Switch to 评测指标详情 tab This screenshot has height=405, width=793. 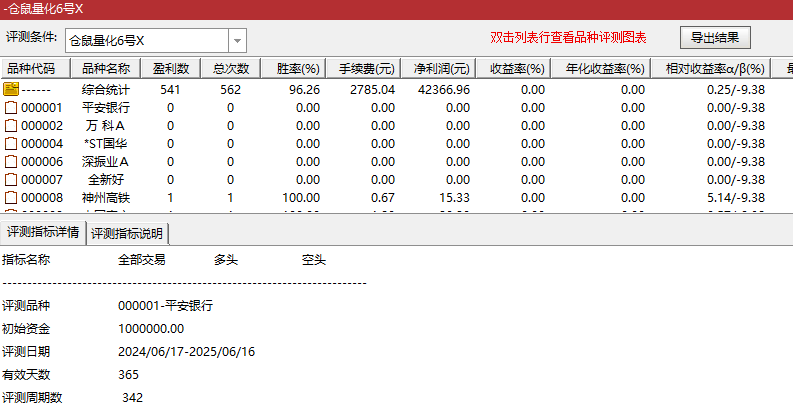(43, 232)
